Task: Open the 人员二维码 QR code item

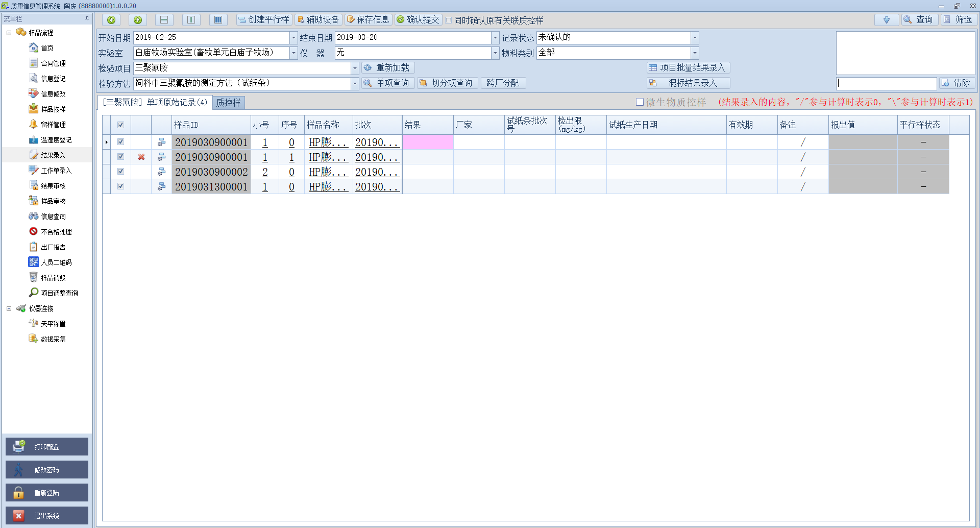Action: (x=56, y=262)
